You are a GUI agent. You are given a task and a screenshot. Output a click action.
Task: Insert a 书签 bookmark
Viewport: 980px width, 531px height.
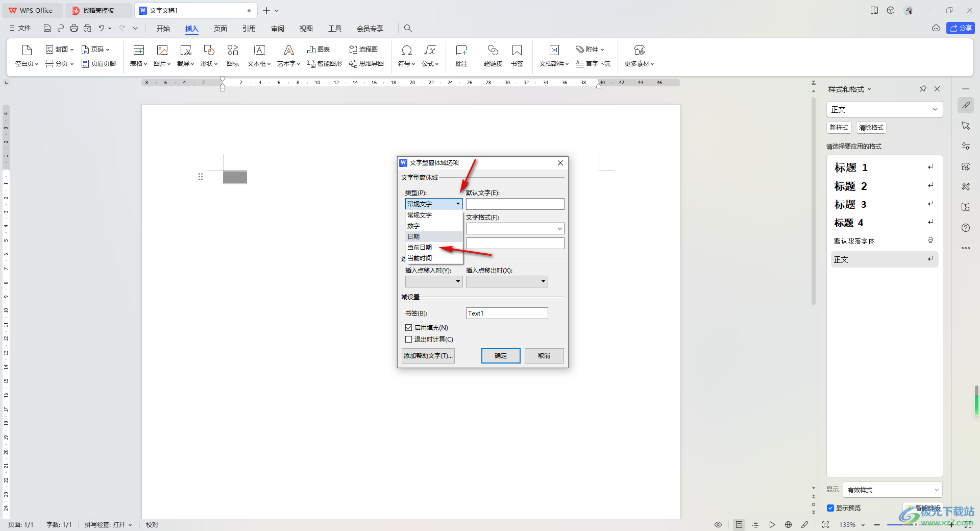517,56
